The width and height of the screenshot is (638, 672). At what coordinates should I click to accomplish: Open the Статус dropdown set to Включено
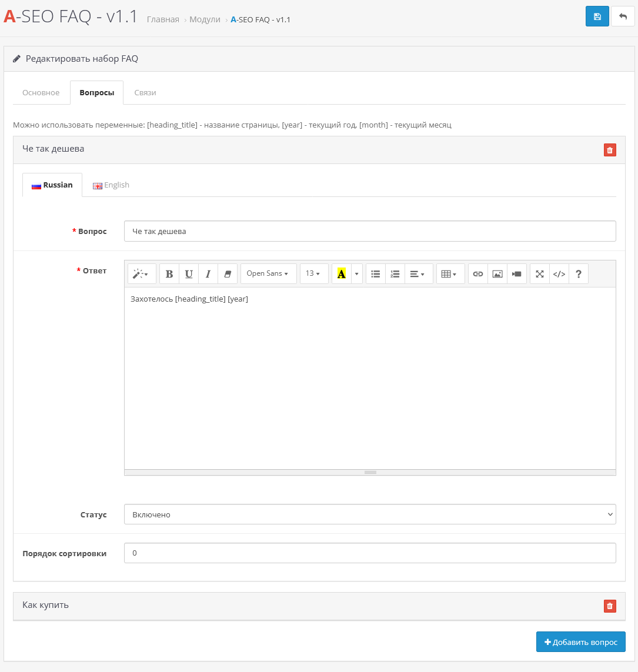370,514
